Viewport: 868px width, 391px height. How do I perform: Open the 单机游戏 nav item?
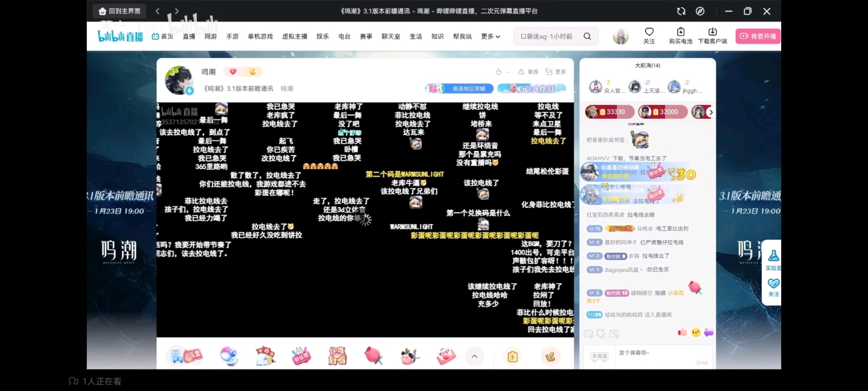point(260,36)
